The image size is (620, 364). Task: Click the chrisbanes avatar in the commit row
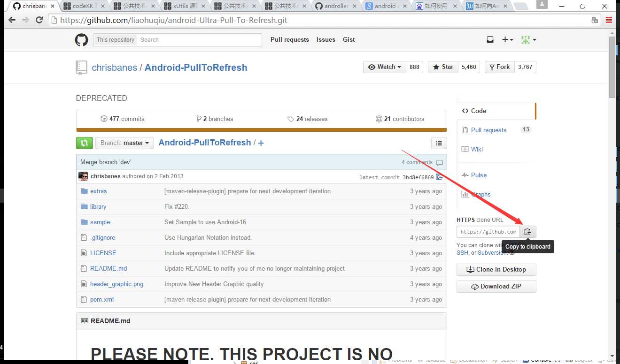pyautogui.click(x=83, y=176)
